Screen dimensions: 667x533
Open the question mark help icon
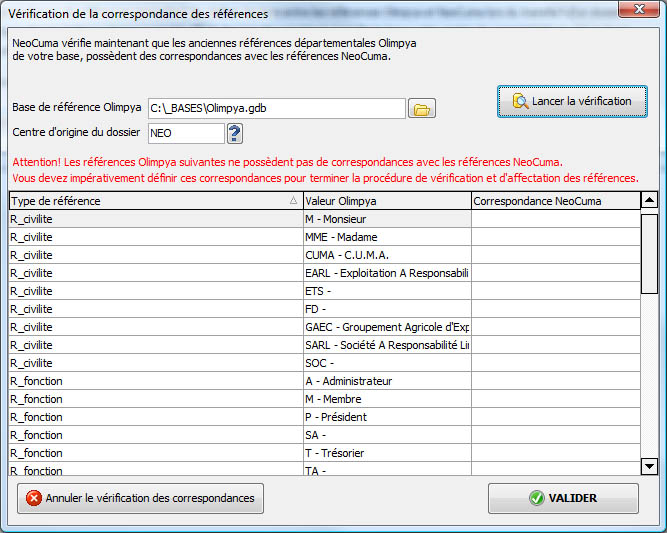coord(234,134)
